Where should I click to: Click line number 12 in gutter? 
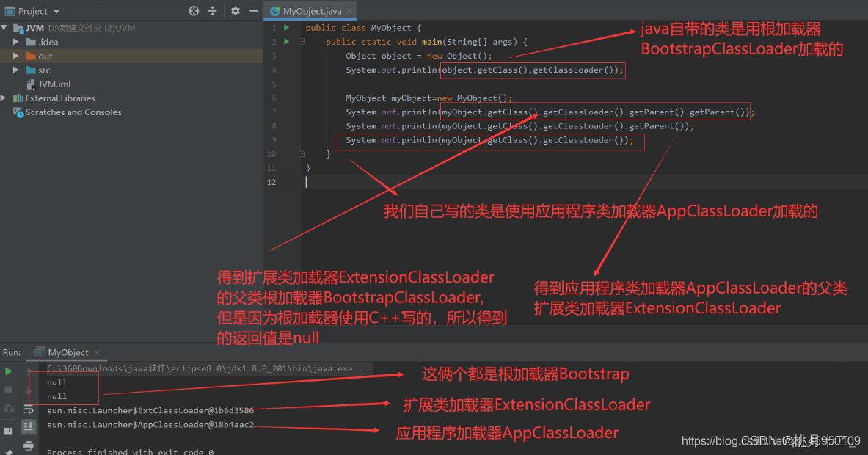tap(271, 182)
